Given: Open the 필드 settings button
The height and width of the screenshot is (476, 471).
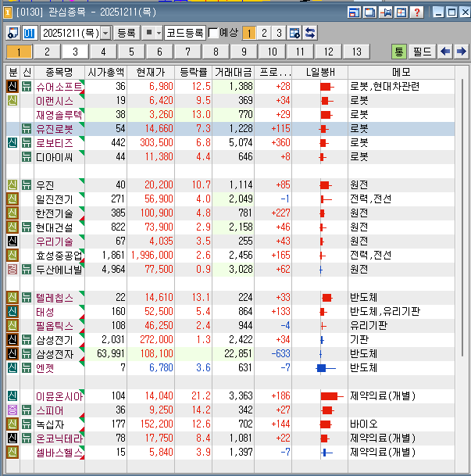Looking at the screenshot, I should click(x=422, y=52).
